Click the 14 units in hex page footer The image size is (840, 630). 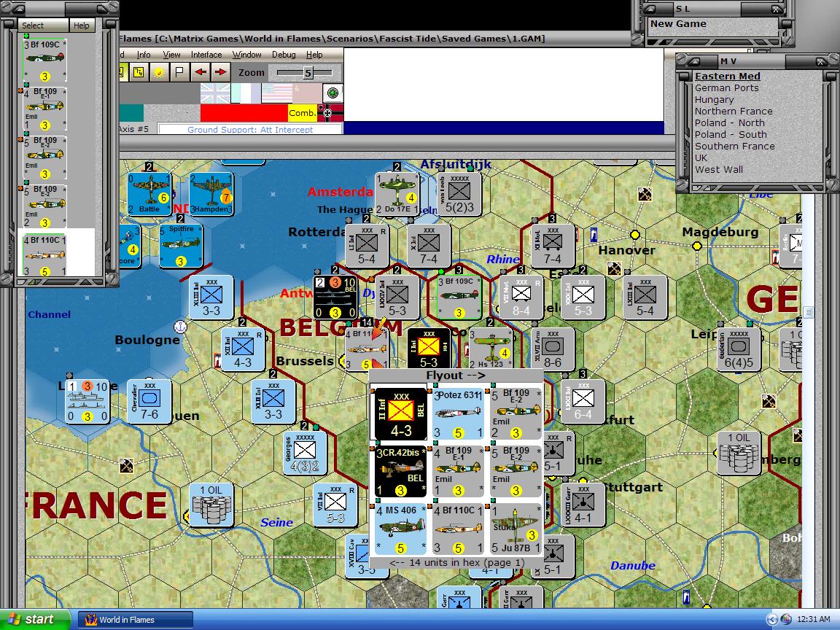456,562
